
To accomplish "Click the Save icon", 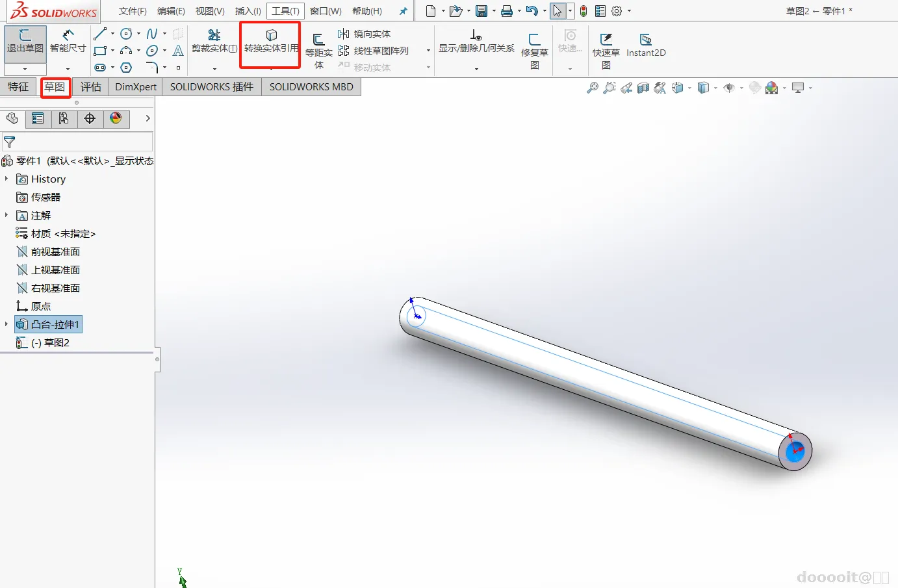I will (481, 11).
